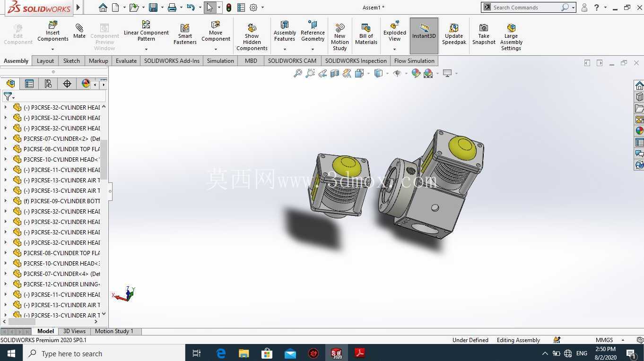This screenshot has width=644, height=361.
Task: Open the Assembly Features dropdown arrow
Action: [285, 49]
